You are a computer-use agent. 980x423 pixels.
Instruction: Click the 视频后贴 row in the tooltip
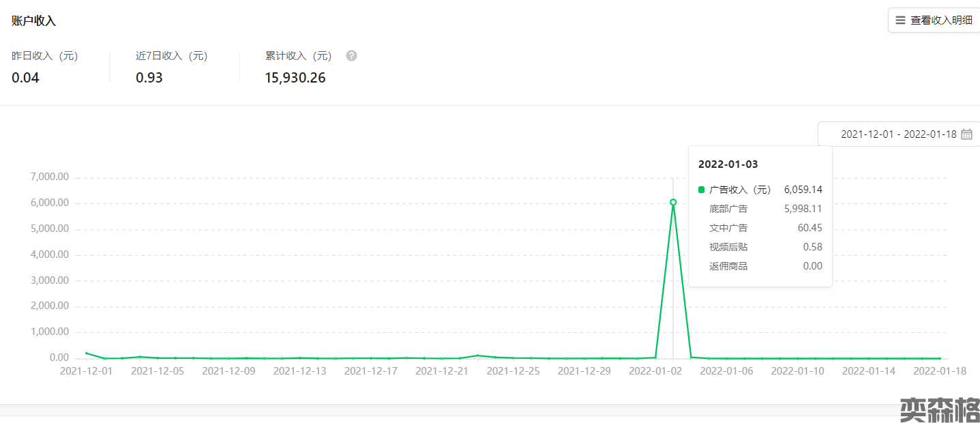[x=760, y=247]
